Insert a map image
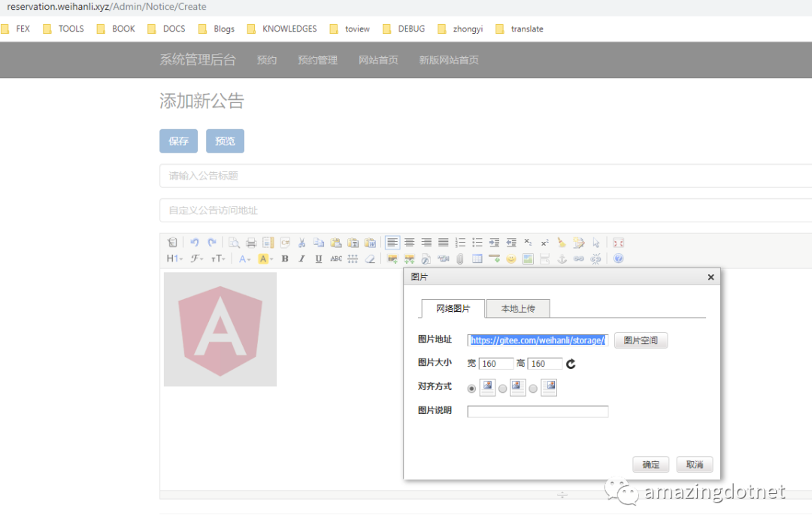The image size is (812, 529). (528, 258)
